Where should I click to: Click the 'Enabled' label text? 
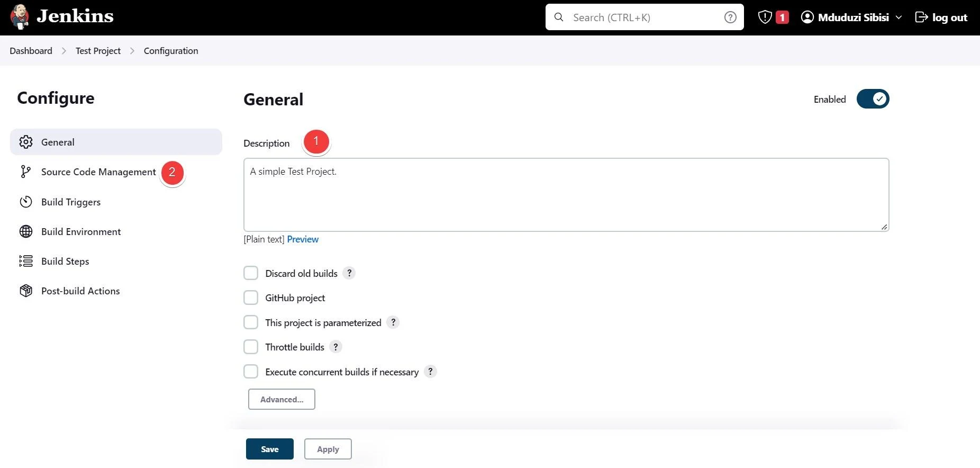(830, 99)
